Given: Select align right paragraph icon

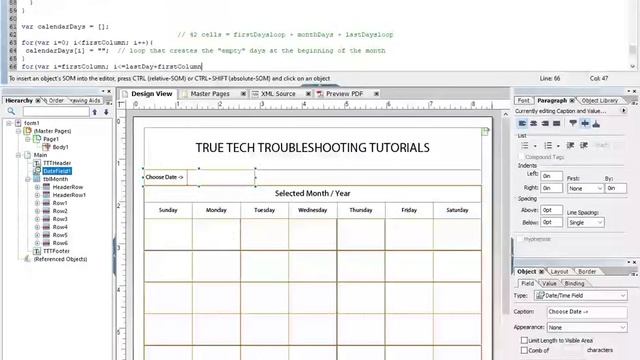Looking at the screenshot, I should 545,123.
